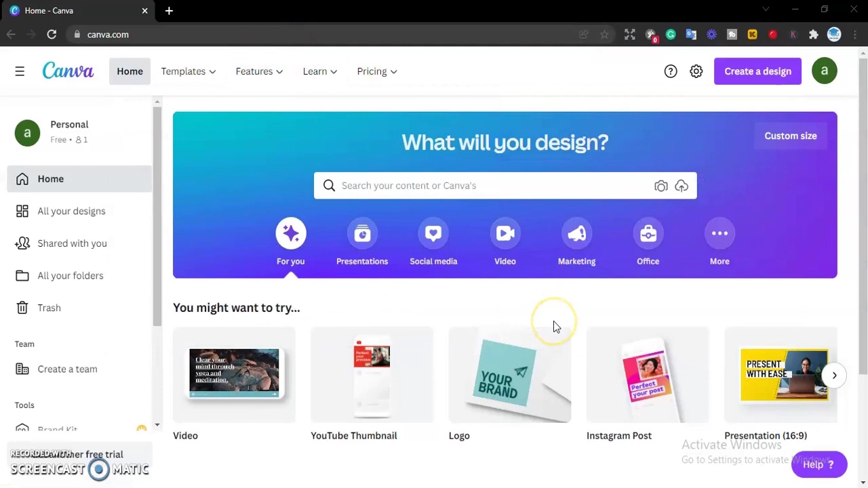Image resolution: width=868 pixels, height=488 pixels.
Task: Select the Video category icon
Action: (x=505, y=234)
